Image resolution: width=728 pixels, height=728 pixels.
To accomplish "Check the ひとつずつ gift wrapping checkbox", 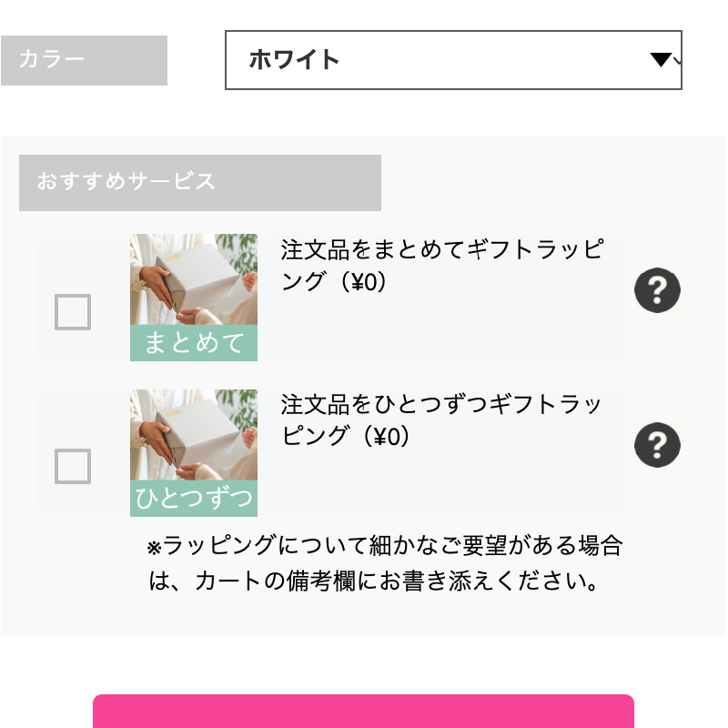I will [73, 466].
